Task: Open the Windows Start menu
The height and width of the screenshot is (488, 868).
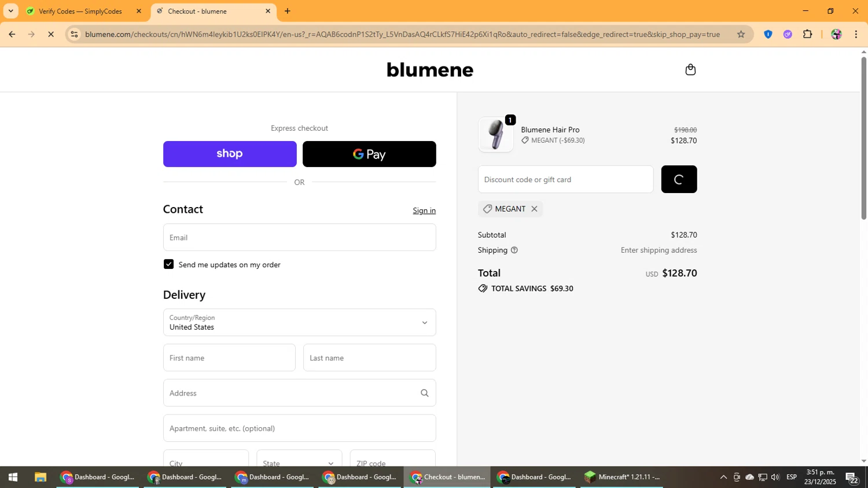Action: [13, 477]
